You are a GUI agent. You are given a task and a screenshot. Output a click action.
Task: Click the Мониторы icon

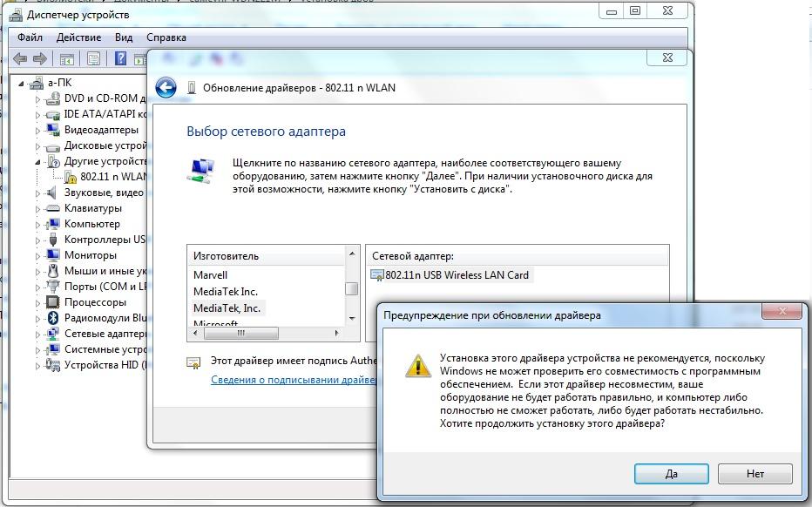click(x=53, y=255)
